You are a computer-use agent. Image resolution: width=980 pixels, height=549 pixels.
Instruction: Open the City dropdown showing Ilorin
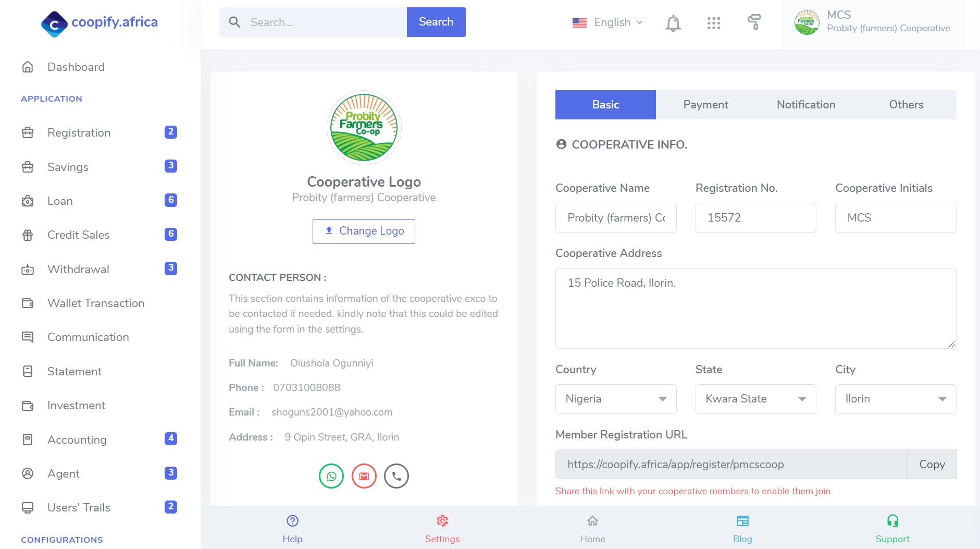(x=896, y=399)
